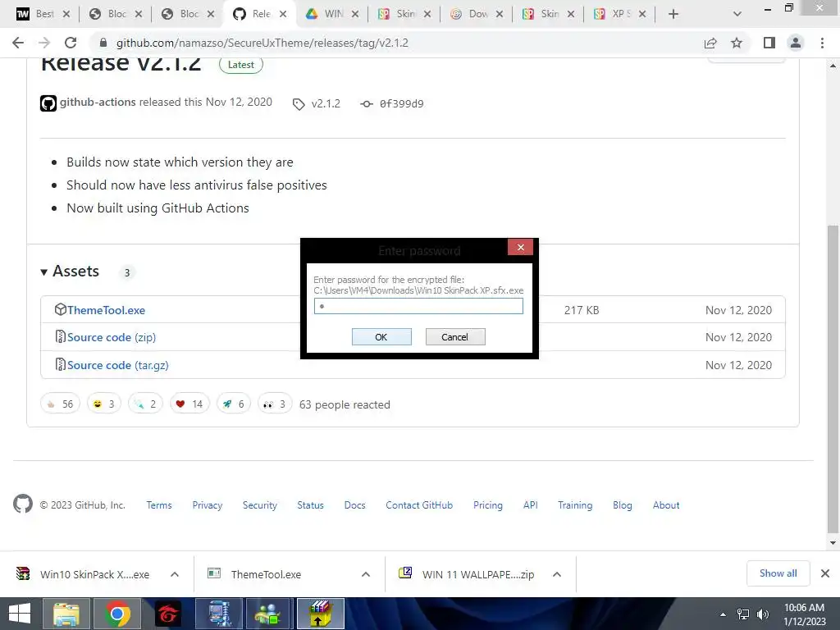Open the Windows Start menu
840x630 pixels.
pos(20,614)
